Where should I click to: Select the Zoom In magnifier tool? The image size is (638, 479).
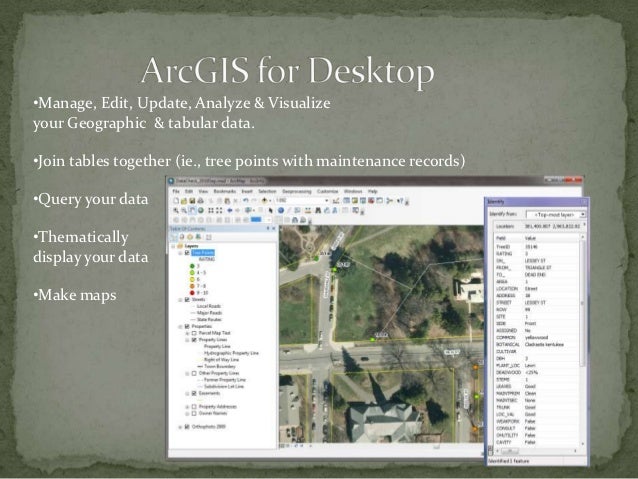(176, 210)
